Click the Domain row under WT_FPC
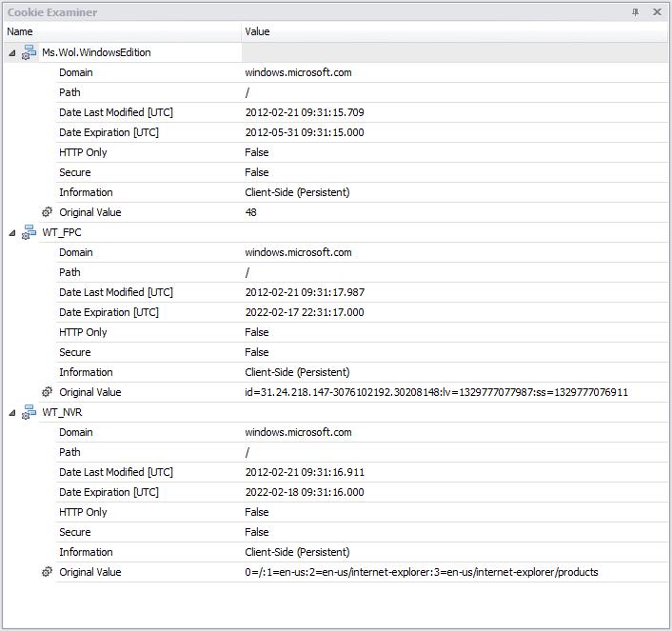The image size is (672, 631). pos(362,252)
